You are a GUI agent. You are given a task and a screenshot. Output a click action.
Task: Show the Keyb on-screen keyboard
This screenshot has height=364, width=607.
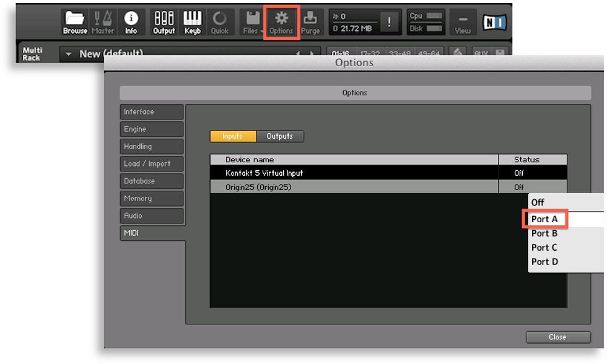[x=192, y=22]
